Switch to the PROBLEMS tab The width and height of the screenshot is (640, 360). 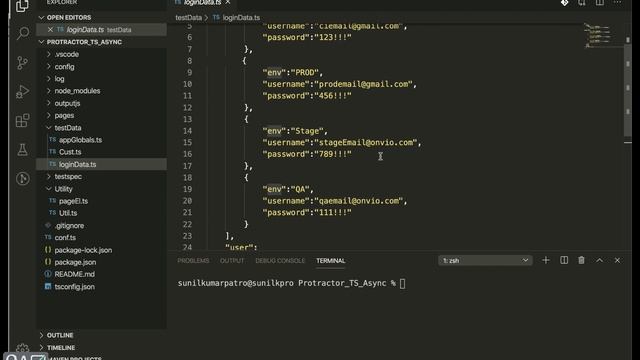click(193, 260)
